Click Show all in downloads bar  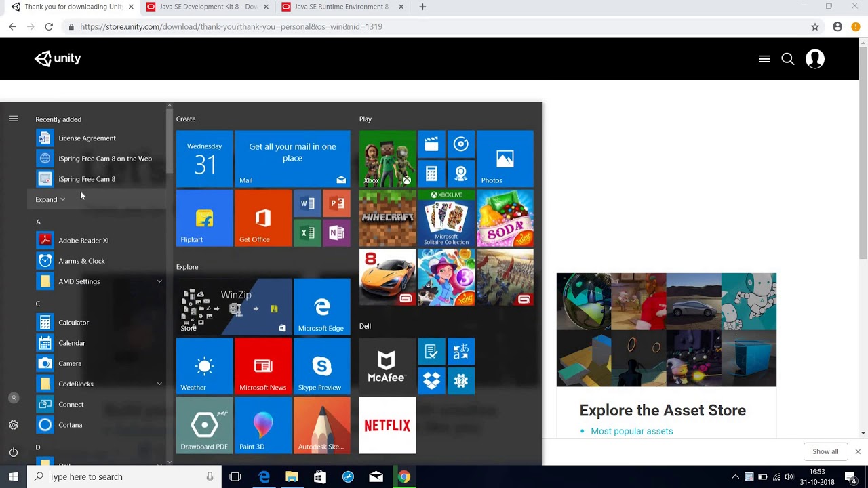pyautogui.click(x=825, y=451)
